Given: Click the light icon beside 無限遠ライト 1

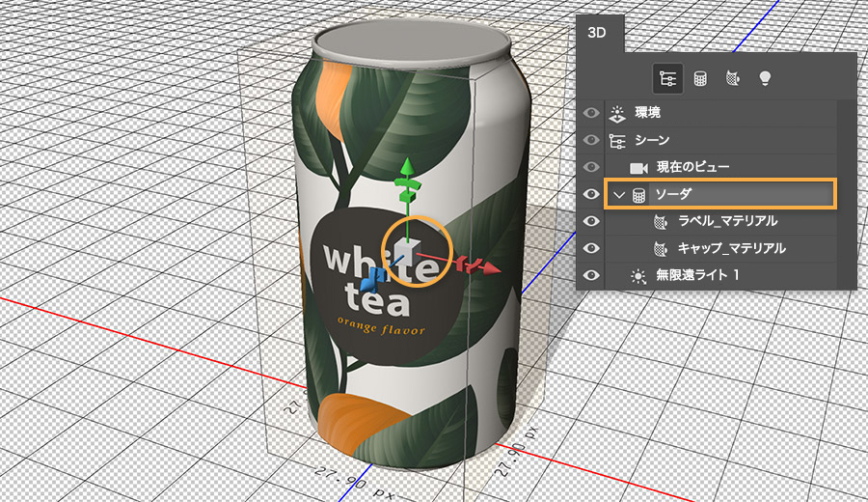Looking at the screenshot, I should coord(638,276).
